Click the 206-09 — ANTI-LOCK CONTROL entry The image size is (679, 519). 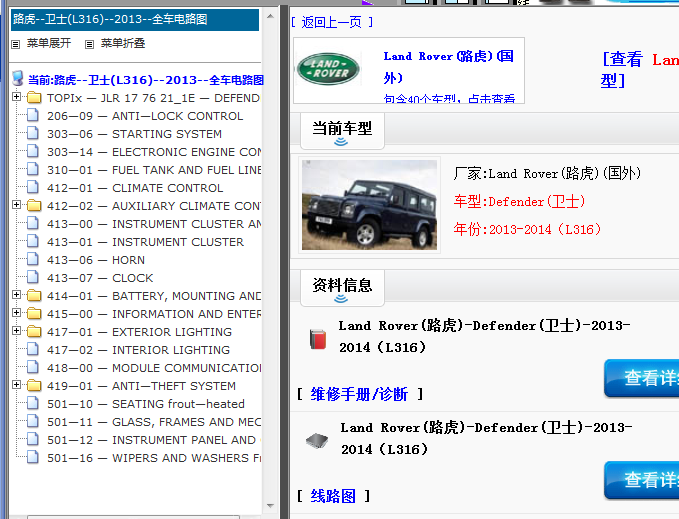coord(145,116)
